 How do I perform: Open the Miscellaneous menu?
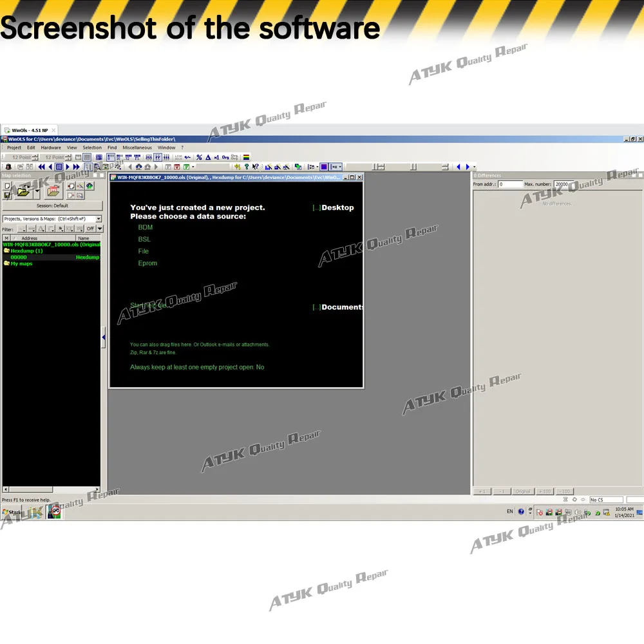[137, 148]
